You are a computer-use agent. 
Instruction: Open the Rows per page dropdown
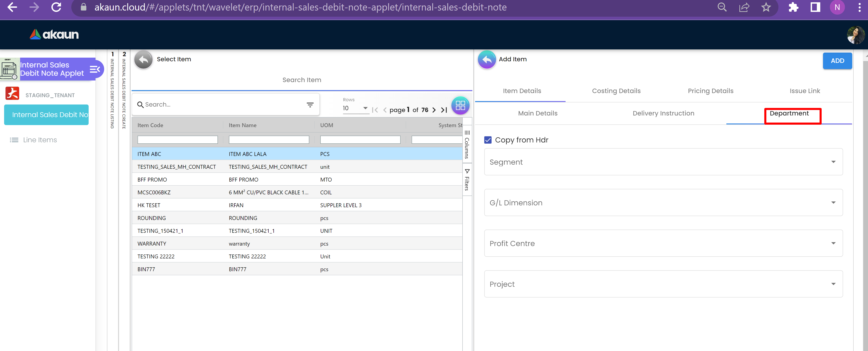pos(355,108)
